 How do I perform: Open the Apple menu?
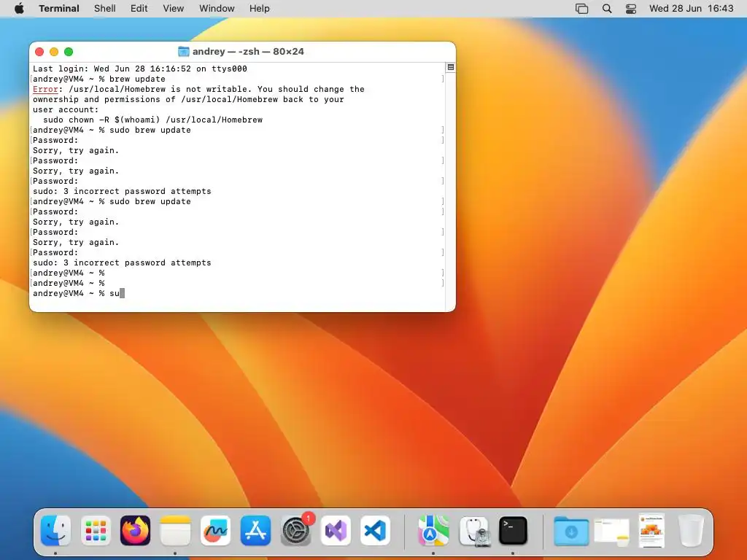pos(19,9)
